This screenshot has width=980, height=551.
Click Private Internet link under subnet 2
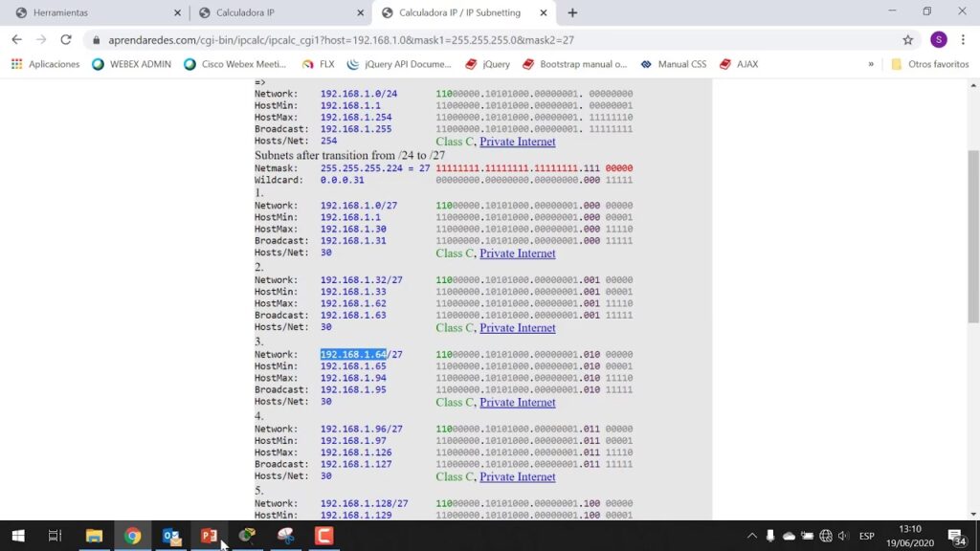point(517,328)
